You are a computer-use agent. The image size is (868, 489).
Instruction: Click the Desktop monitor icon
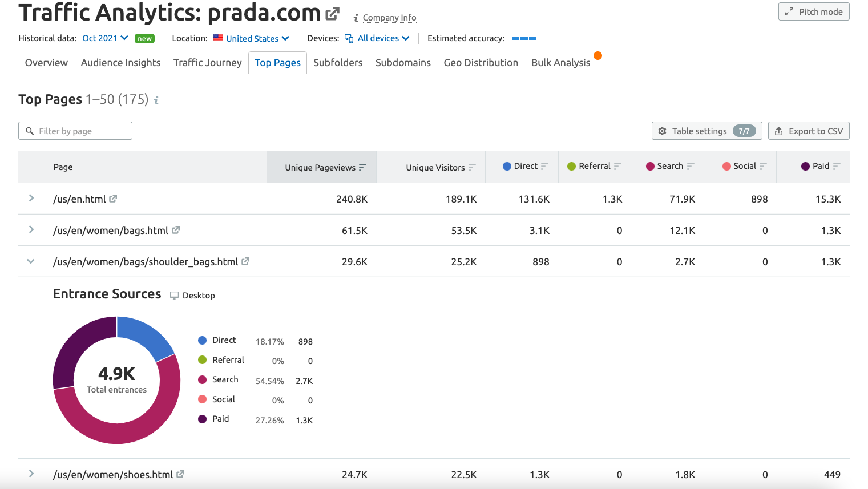[175, 296]
